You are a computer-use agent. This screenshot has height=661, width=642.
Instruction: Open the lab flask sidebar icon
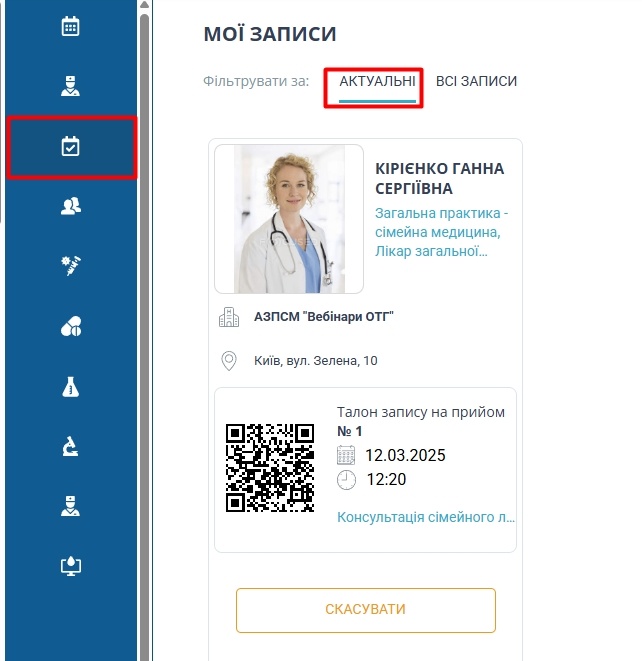pos(70,387)
